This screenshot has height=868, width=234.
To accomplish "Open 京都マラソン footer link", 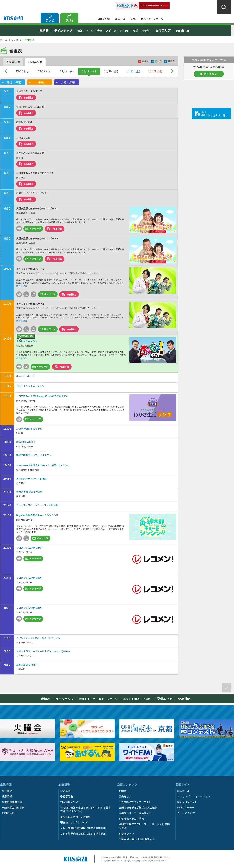I will point(126,834).
